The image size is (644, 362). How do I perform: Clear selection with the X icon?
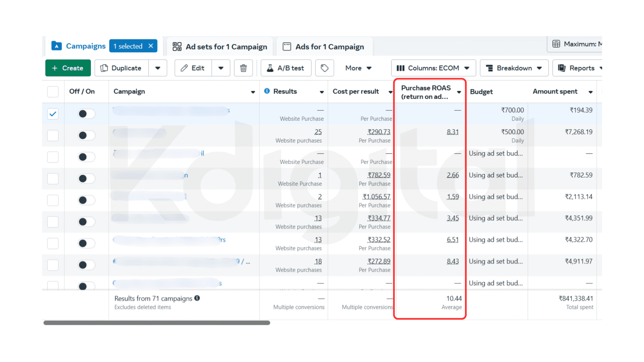pos(151,46)
